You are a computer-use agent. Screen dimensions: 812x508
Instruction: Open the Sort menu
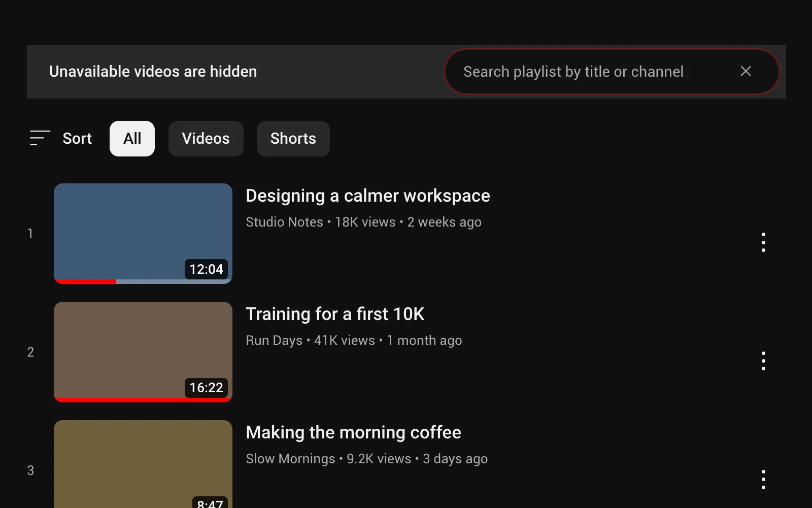(61, 138)
